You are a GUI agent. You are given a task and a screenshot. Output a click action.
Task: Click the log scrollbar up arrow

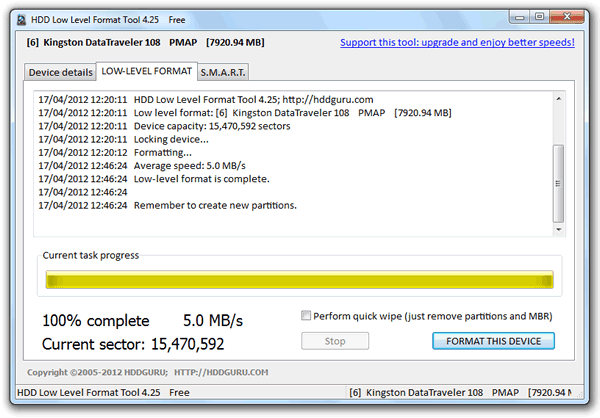(559, 99)
